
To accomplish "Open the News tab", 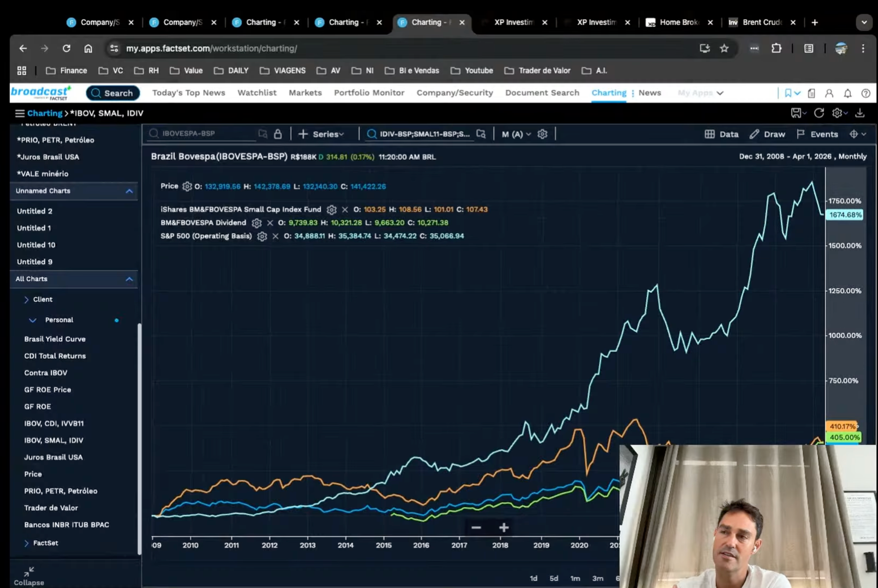I will [650, 93].
